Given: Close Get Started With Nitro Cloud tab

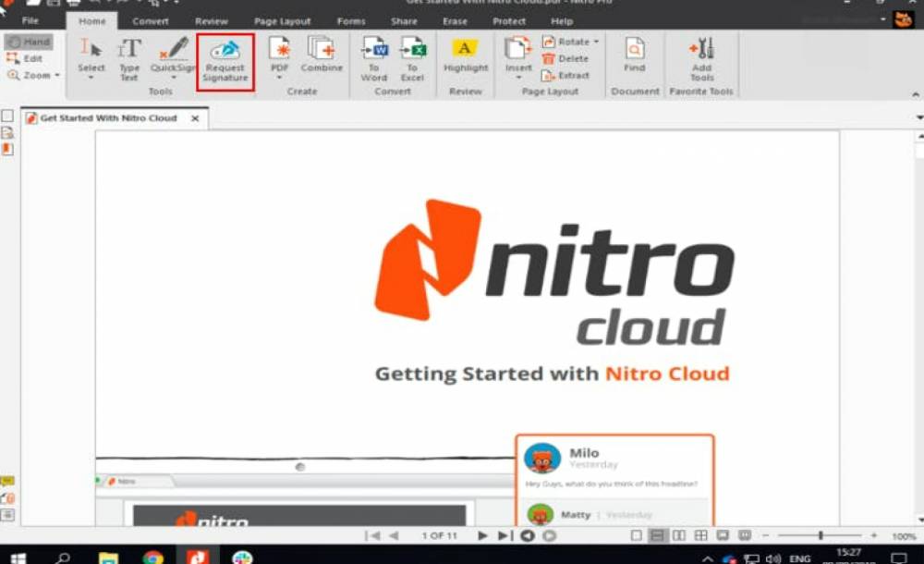Looking at the screenshot, I should [195, 118].
